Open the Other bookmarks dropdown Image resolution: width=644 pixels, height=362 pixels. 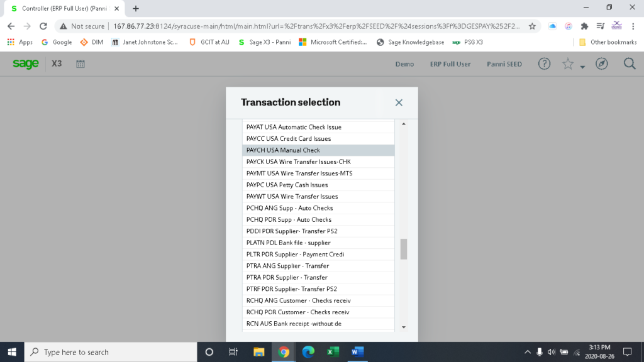pyautogui.click(x=613, y=42)
